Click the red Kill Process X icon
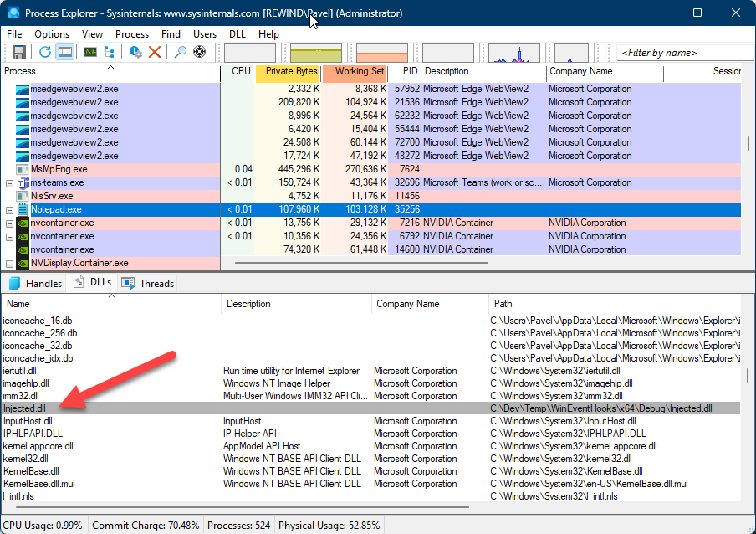The width and height of the screenshot is (756, 534). pos(155,52)
